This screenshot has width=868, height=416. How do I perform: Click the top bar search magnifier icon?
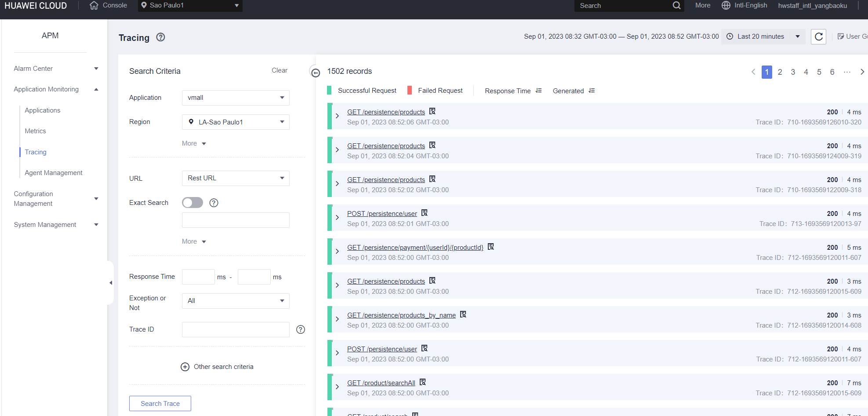point(676,6)
